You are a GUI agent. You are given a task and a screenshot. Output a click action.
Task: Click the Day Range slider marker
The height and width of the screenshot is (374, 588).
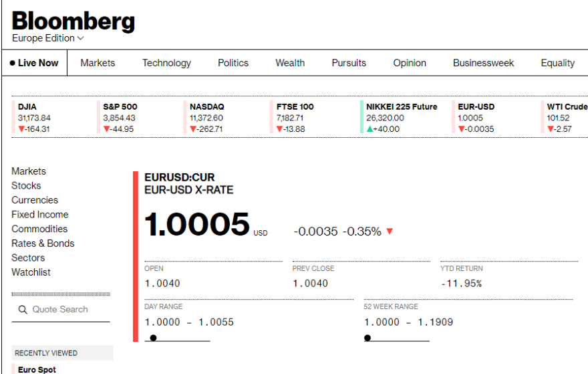pyautogui.click(x=153, y=338)
